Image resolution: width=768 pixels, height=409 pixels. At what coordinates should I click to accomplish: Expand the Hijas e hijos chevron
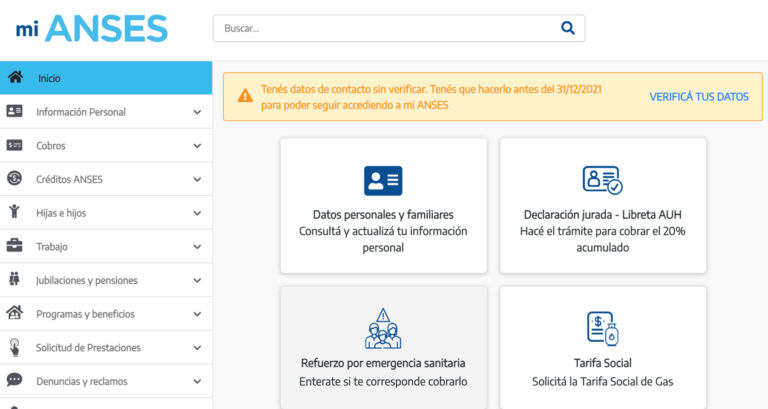coord(197,213)
